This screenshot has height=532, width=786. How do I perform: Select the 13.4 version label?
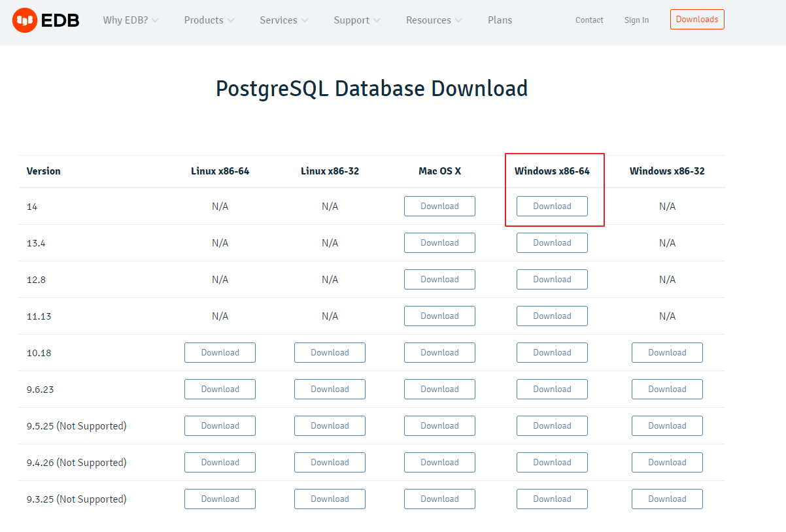tap(36, 243)
